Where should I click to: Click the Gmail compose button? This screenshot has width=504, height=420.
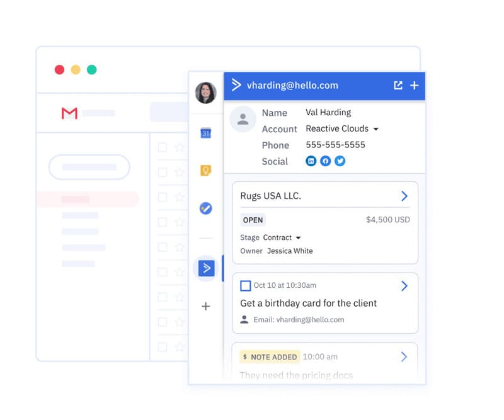(89, 167)
